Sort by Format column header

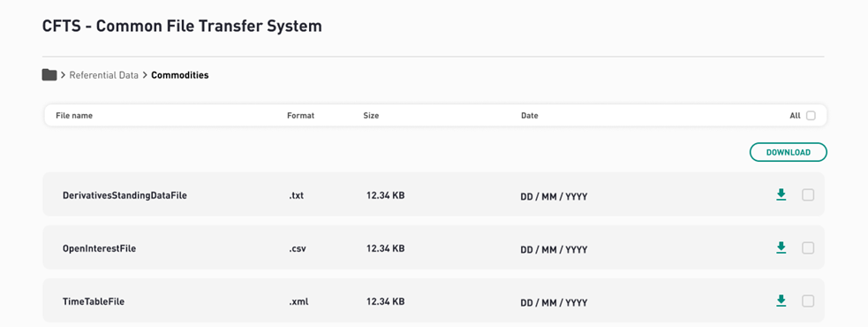300,116
